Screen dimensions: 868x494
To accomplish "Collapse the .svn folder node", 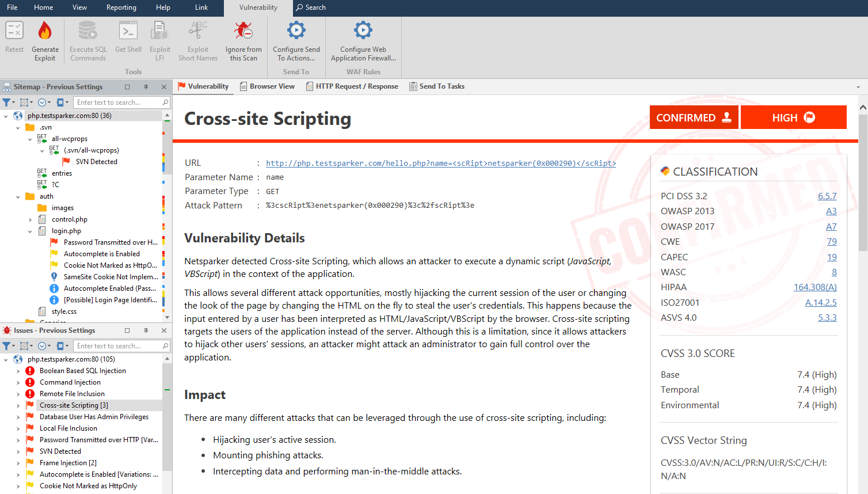I will [18, 127].
